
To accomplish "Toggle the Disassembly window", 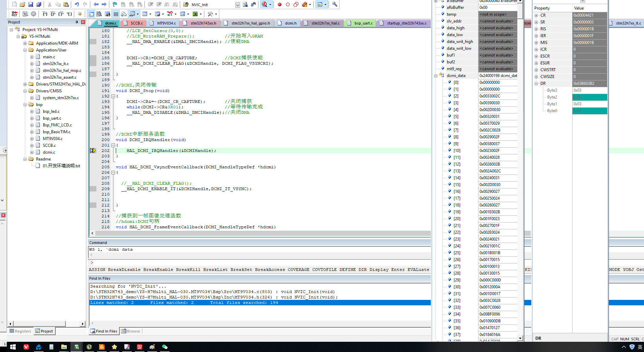I will [99, 14].
